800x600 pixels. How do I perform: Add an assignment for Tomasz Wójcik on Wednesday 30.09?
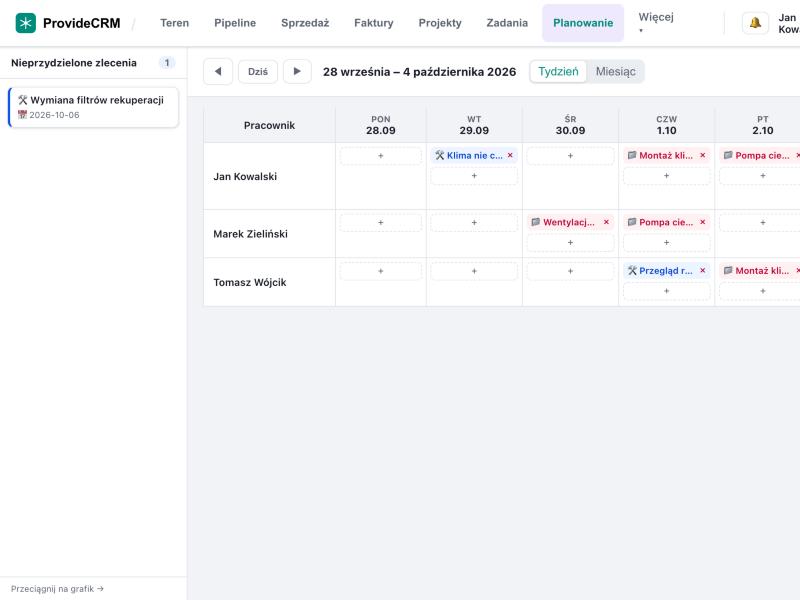pyautogui.click(x=570, y=271)
